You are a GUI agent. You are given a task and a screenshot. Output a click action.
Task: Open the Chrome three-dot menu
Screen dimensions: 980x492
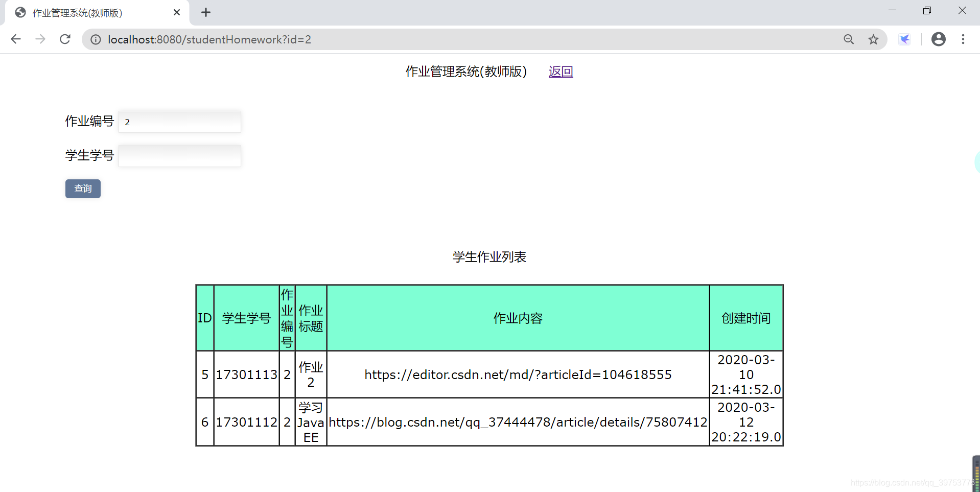coord(963,39)
